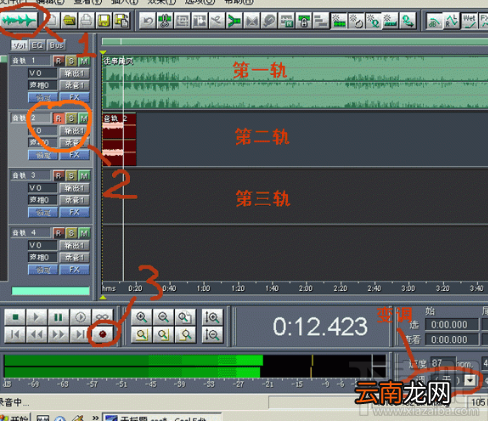The height and width of the screenshot is (421, 488).
Task: Open the FX button on track 1
Action: [x=74, y=97]
